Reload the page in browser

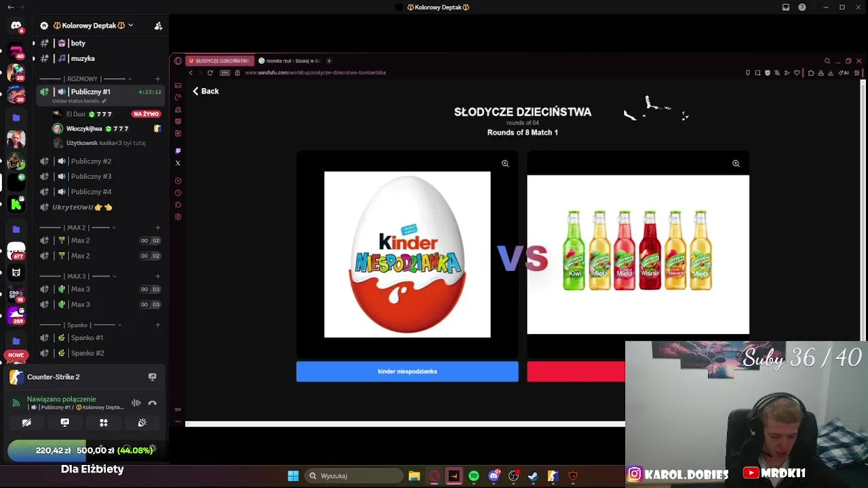210,73
